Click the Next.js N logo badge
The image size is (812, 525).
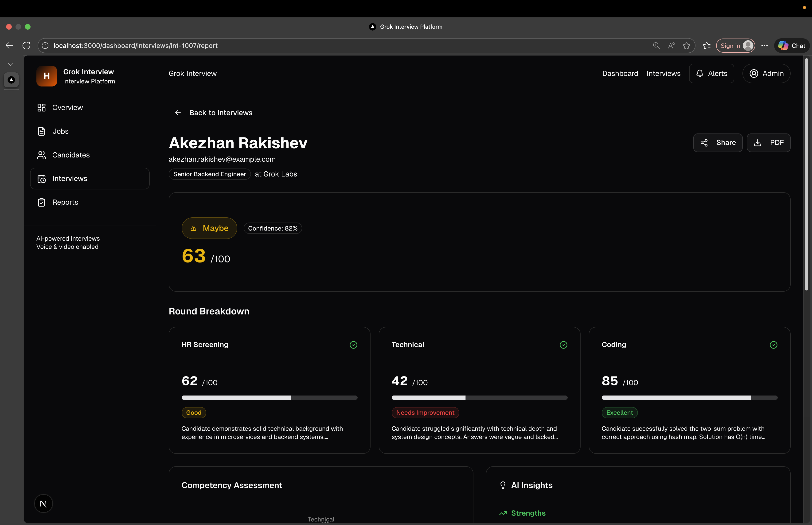coord(43,504)
